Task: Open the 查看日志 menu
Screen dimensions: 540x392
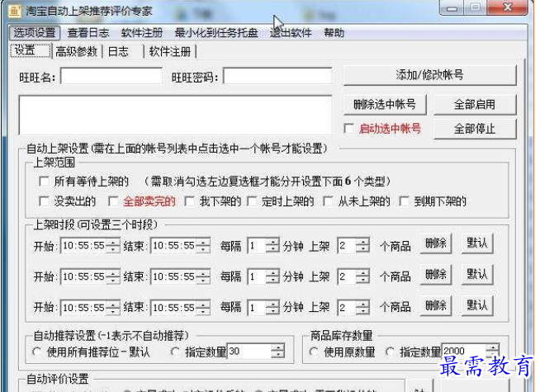Action: pos(88,33)
